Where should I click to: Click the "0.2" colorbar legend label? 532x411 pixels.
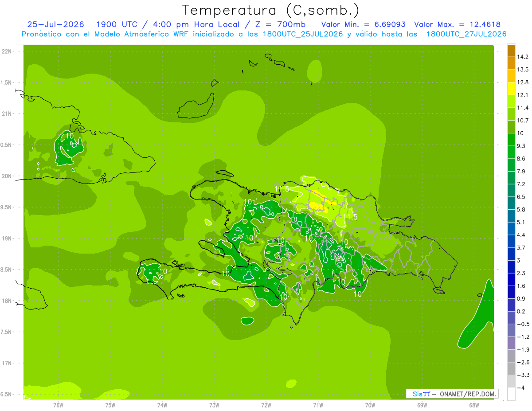tap(521, 311)
